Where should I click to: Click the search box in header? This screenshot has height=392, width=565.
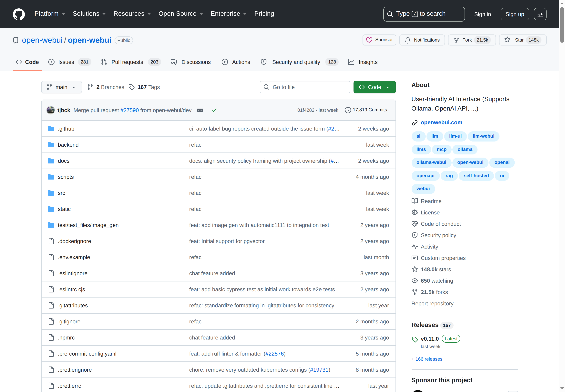[x=424, y=14]
